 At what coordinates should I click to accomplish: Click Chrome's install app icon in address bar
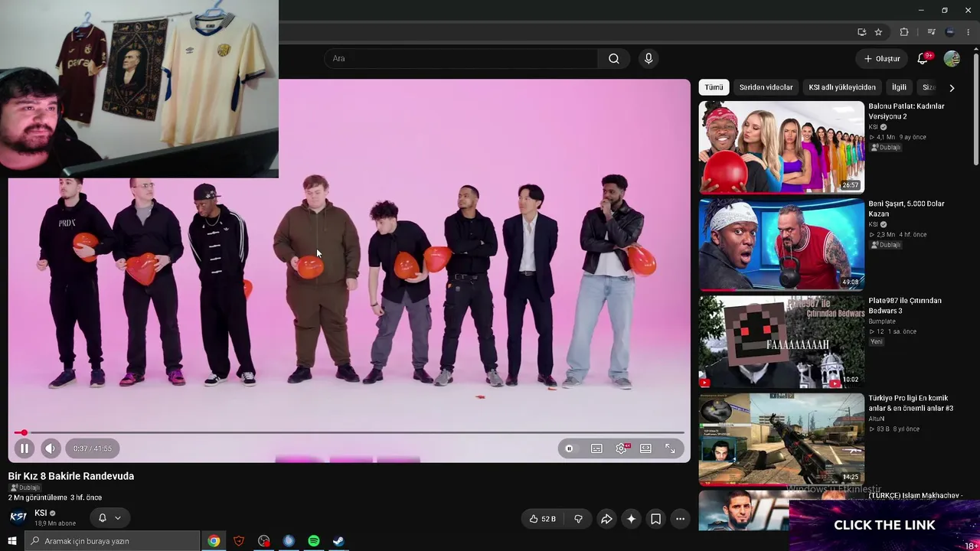point(861,32)
